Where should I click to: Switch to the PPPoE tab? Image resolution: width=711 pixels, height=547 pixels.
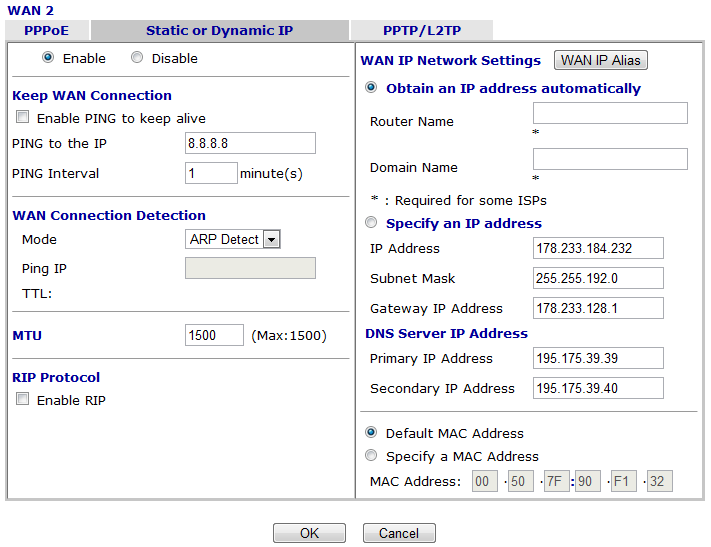pos(46,30)
